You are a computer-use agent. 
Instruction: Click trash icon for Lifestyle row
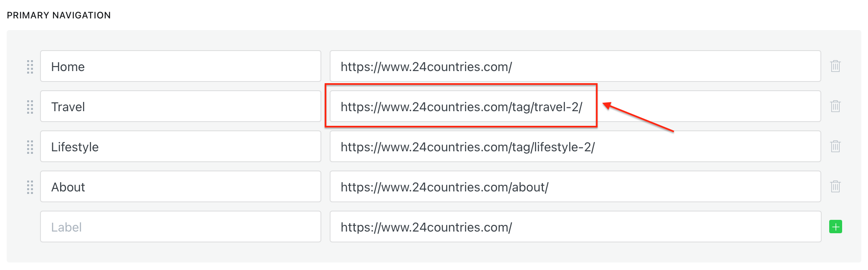pyautogui.click(x=835, y=146)
